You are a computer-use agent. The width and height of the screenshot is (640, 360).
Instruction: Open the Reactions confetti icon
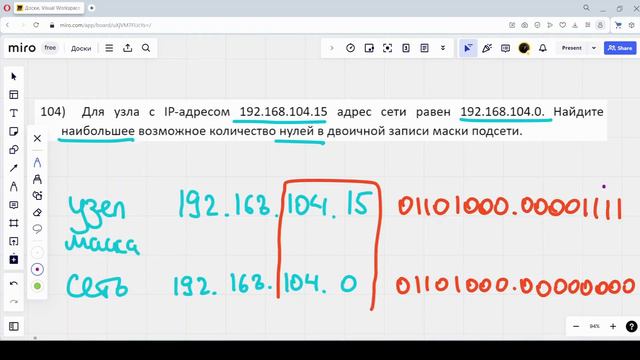(x=487, y=48)
